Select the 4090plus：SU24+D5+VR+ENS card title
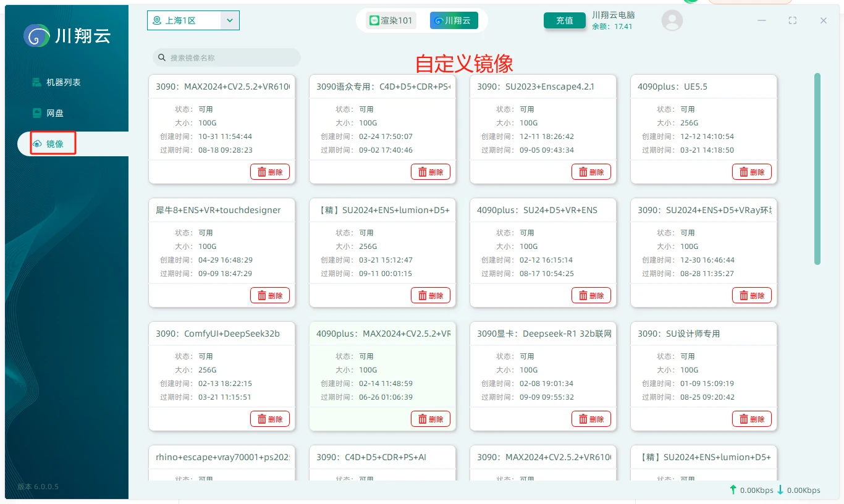Viewport: 844px width, 504px height. (x=537, y=210)
